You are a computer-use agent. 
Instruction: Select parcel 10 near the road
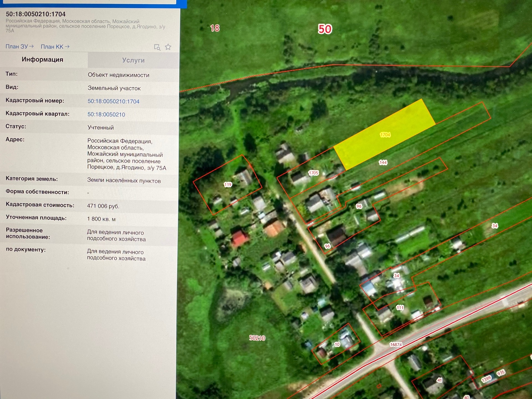[337, 344]
